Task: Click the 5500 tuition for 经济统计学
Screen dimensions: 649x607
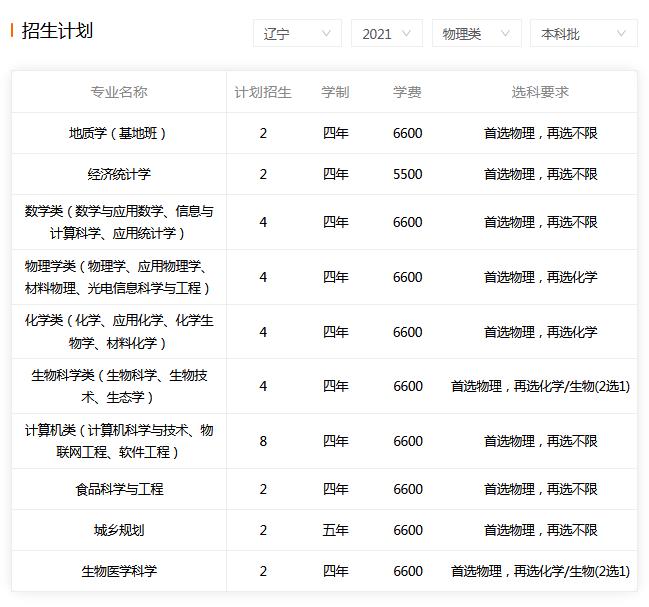Action: click(x=408, y=174)
